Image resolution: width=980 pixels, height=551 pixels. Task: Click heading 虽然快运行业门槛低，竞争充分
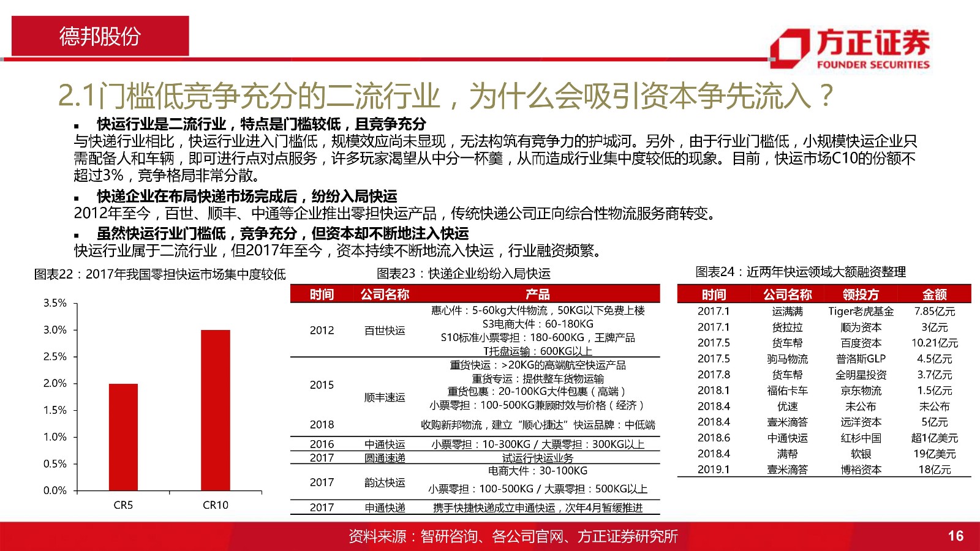(x=282, y=233)
